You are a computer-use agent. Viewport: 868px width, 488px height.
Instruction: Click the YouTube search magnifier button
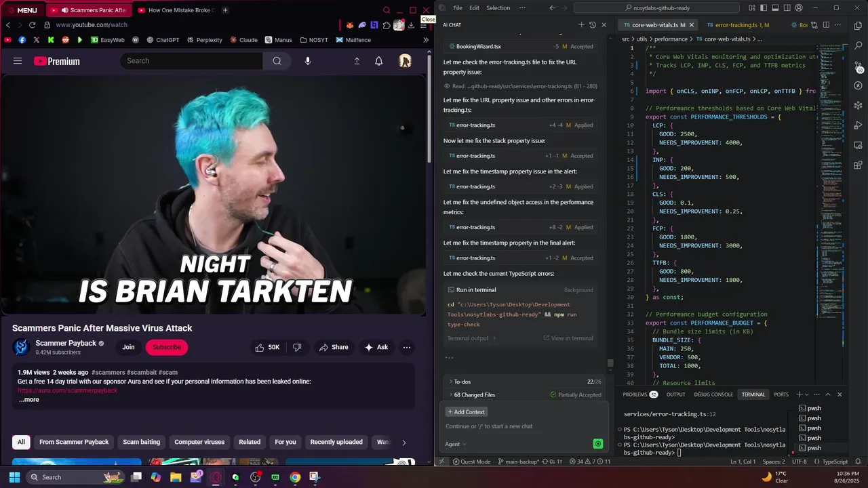(x=277, y=61)
